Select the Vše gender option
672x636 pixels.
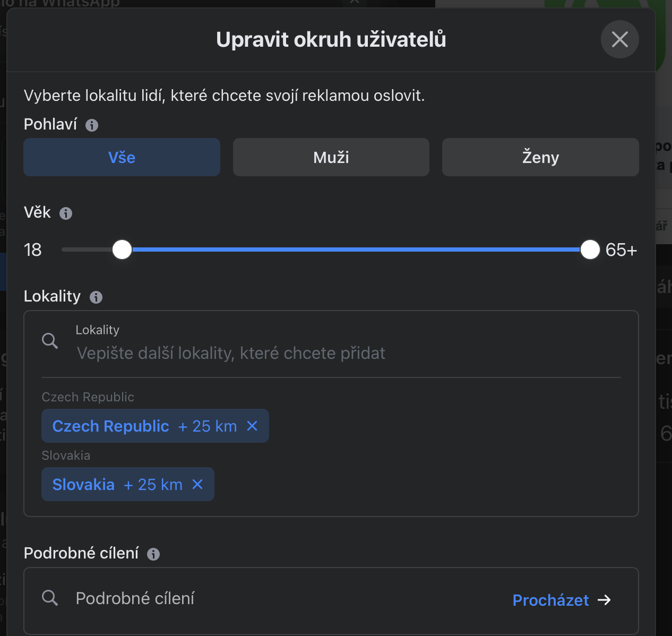122,157
